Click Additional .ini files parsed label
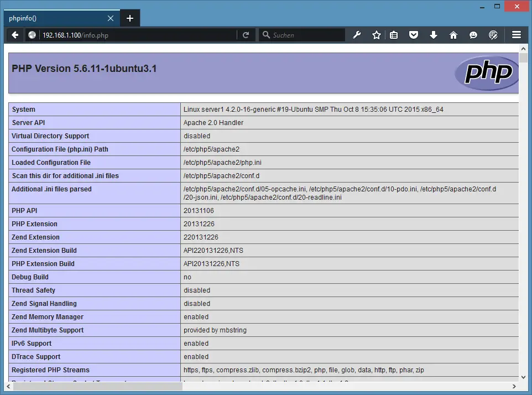 click(51, 189)
